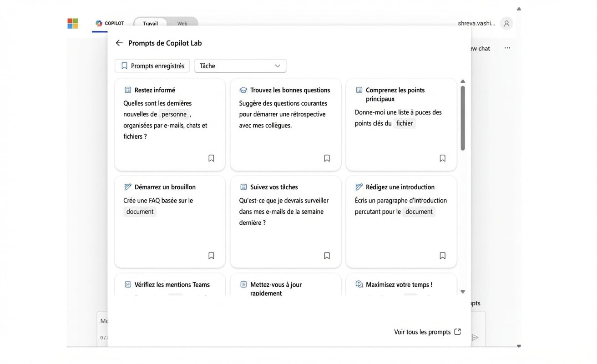Screen dimensions: 597x364
Task: Bookmark the Trouvez les bonnes questions prompt
Action: click(327, 158)
